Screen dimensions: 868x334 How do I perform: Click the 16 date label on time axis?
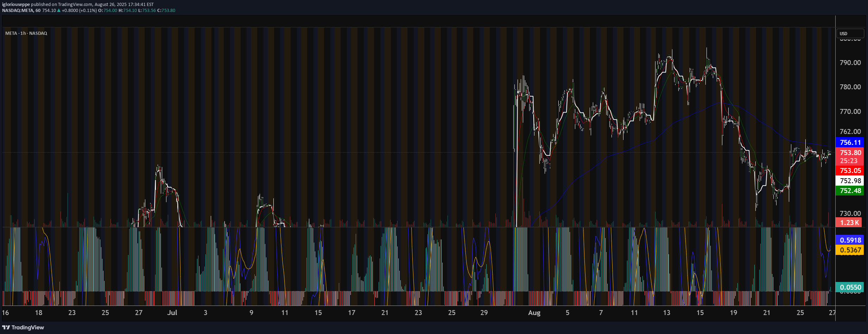pos(5,313)
